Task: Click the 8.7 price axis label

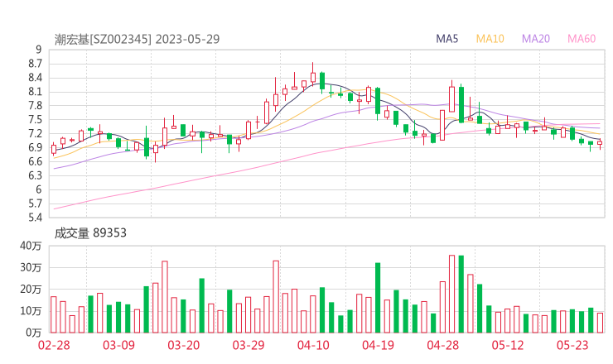Action: point(35,64)
